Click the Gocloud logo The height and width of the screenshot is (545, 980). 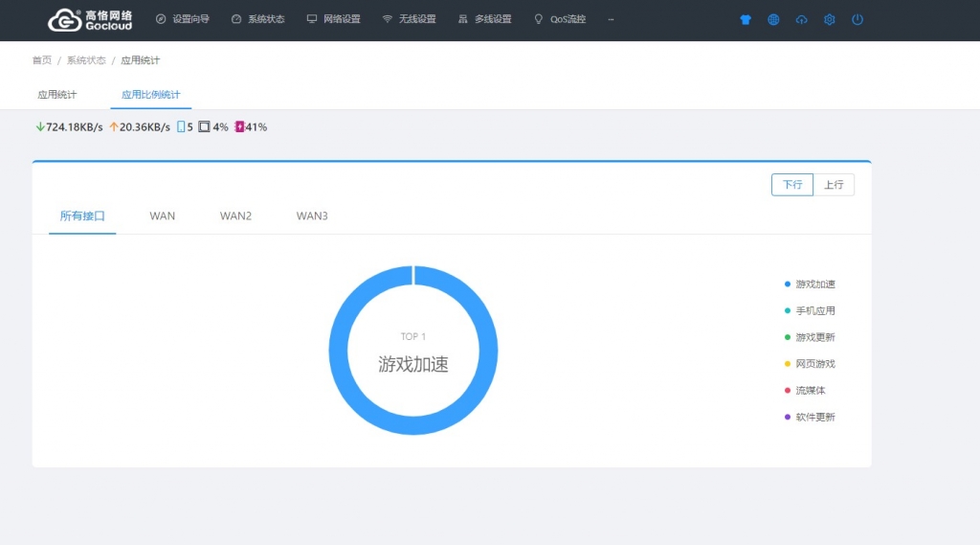pos(91,19)
